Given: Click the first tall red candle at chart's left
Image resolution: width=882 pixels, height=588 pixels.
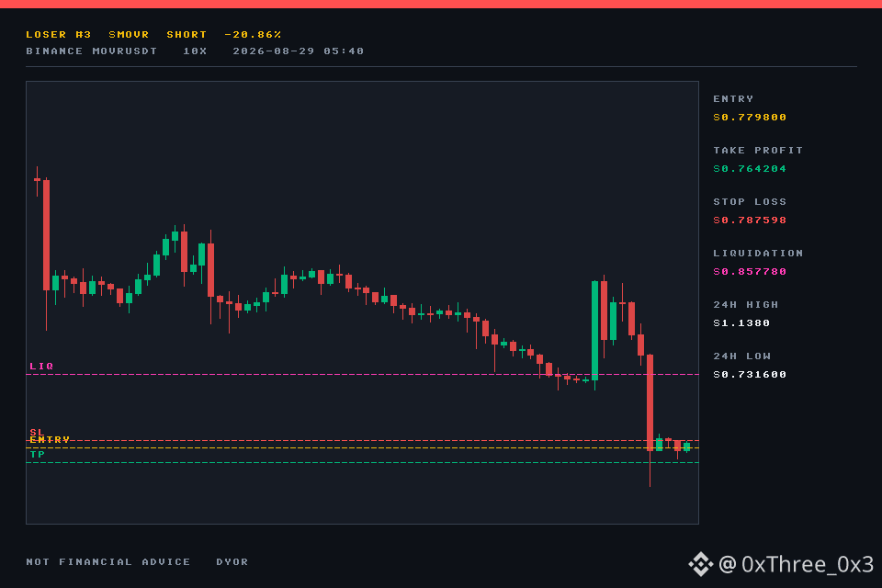Looking at the screenshot, I should [46, 235].
